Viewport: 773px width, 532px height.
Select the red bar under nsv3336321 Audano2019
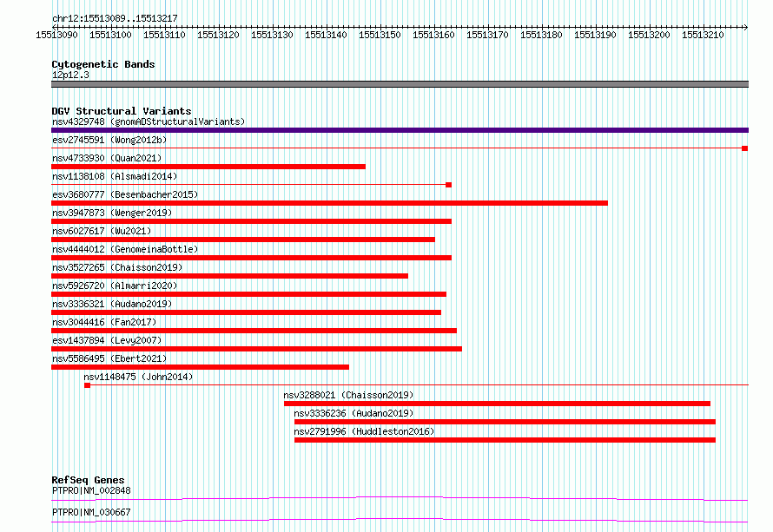(246, 312)
